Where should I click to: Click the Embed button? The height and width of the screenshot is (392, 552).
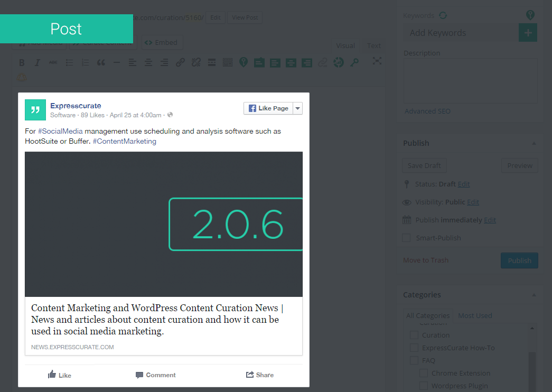tap(162, 42)
